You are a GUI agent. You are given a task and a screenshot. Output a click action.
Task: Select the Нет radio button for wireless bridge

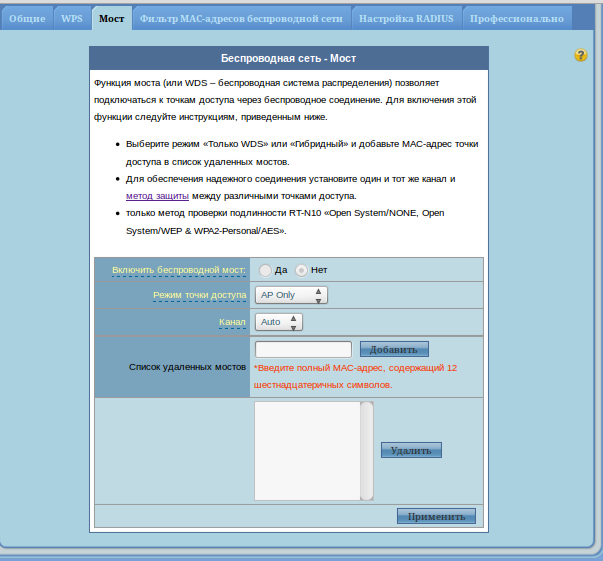point(301,270)
